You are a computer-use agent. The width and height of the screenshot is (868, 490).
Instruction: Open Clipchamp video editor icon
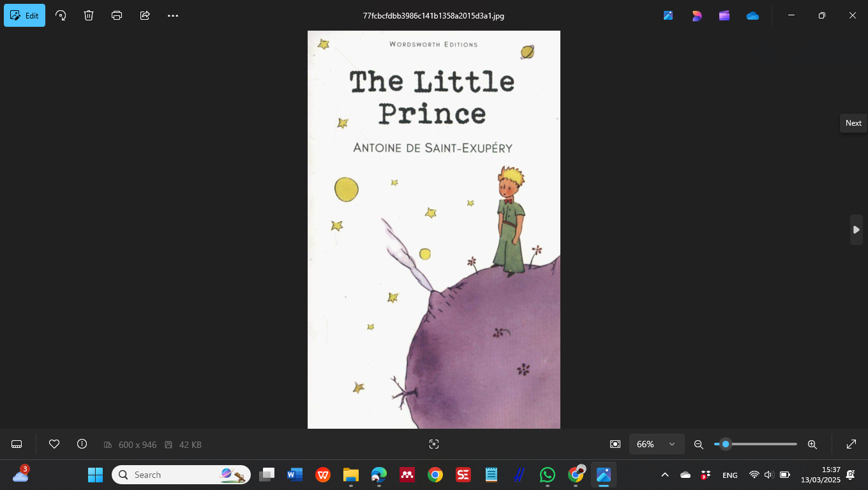724,15
